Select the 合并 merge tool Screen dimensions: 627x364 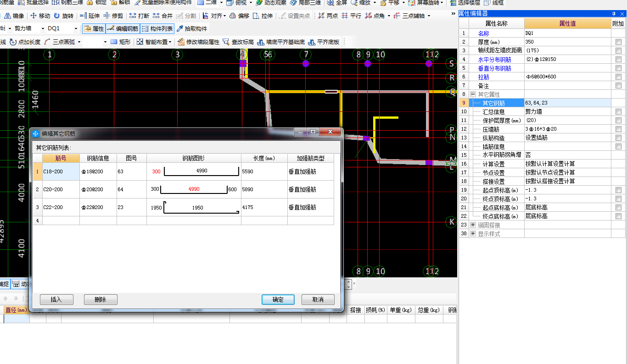(162, 16)
